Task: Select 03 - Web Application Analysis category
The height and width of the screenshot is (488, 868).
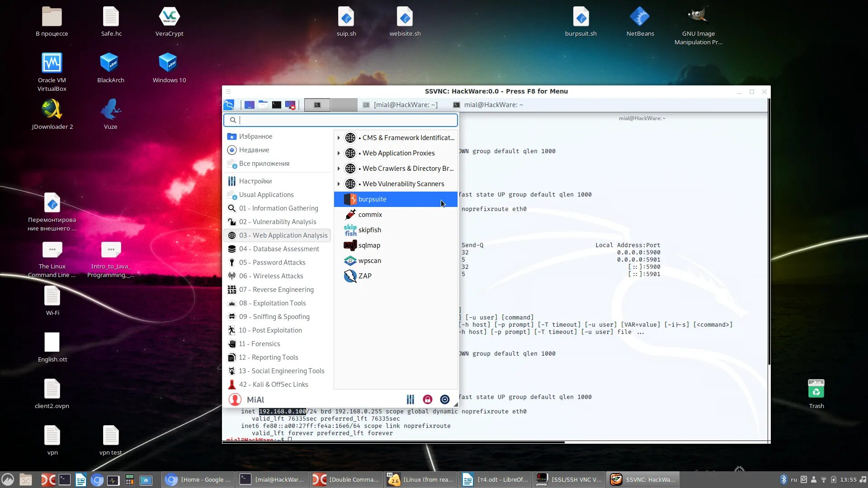Action: (x=283, y=235)
